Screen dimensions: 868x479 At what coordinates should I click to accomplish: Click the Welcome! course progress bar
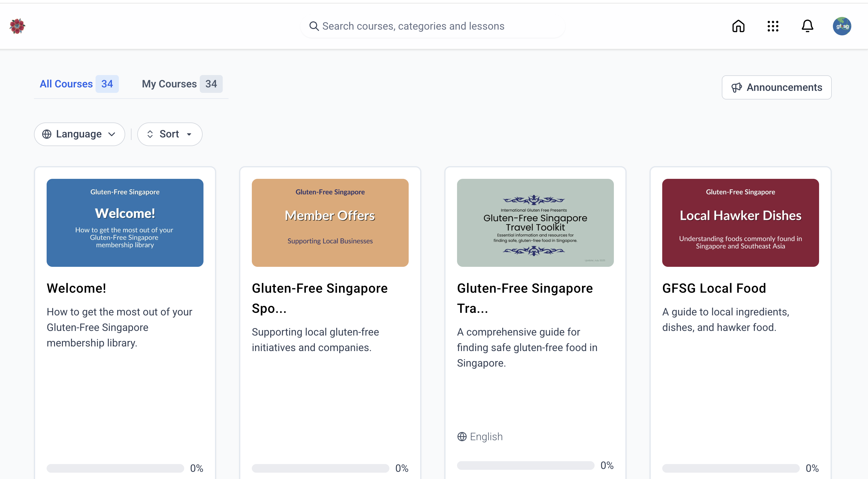115,468
